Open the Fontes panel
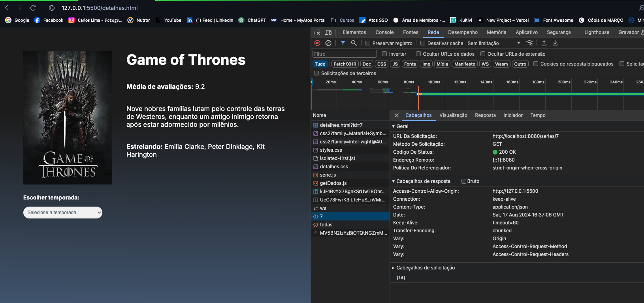 click(x=411, y=32)
